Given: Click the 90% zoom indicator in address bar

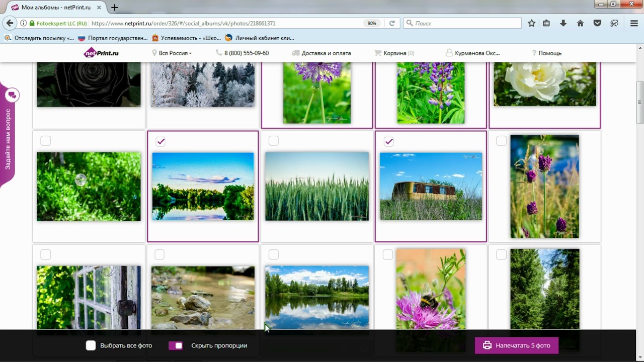Looking at the screenshot, I should (372, 23).
